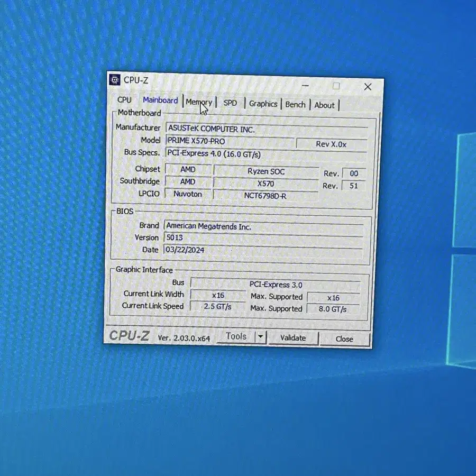Select the NCT6798D-R LPCIO model

coord(266,196)
